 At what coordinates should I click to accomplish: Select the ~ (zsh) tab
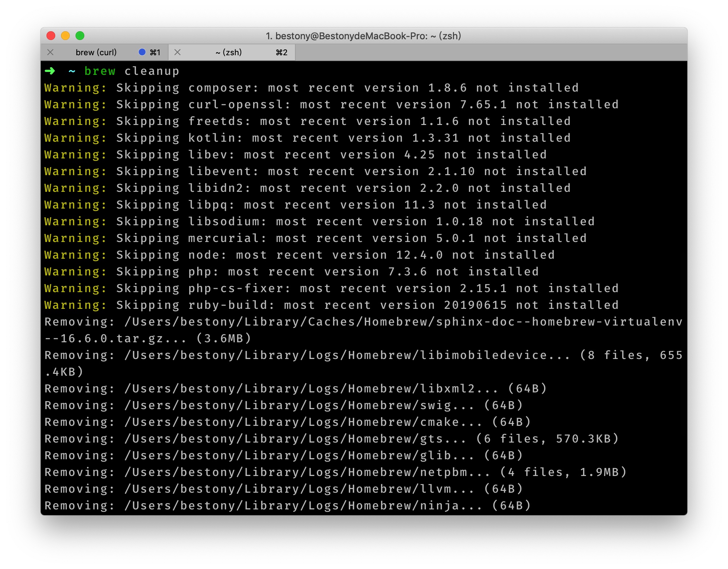228,52
